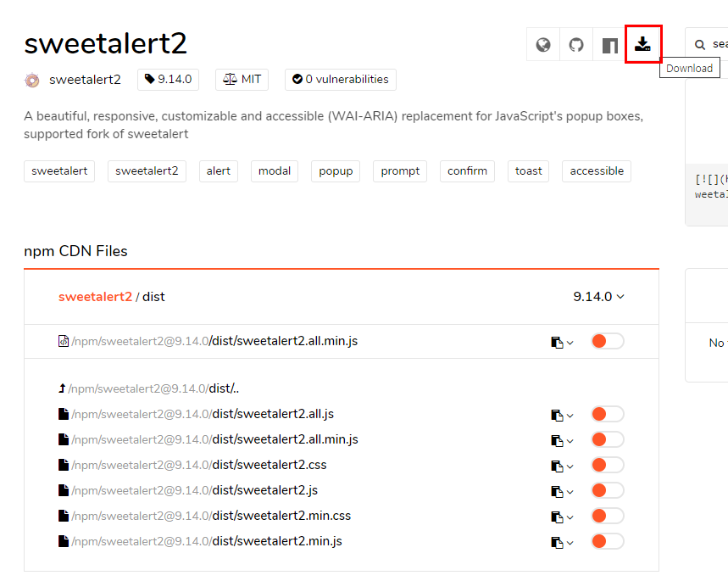Expand copy options chevron for default file

click(570, 343)
